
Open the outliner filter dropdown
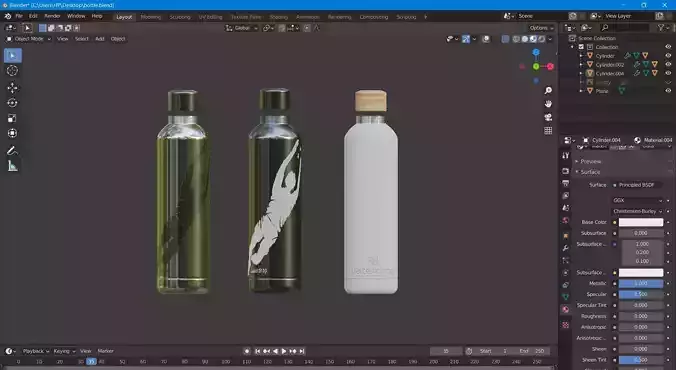tap(663, 28)
